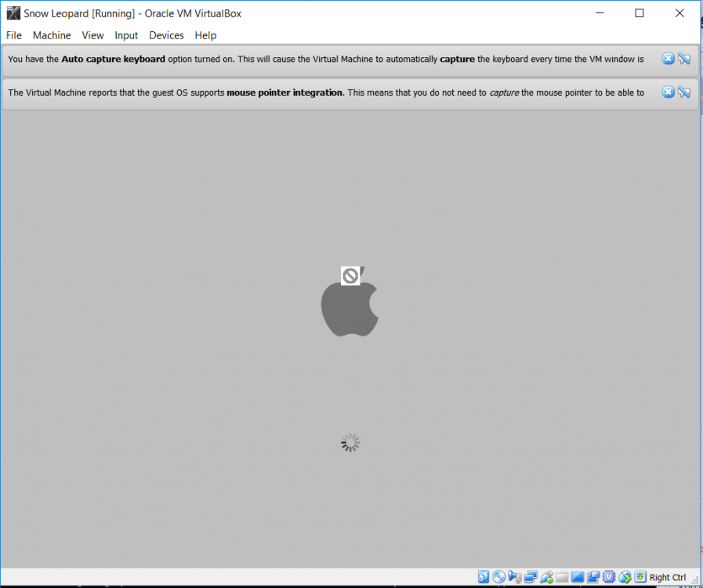
Task: Open the Machine menu
Action: coord(52,35)
